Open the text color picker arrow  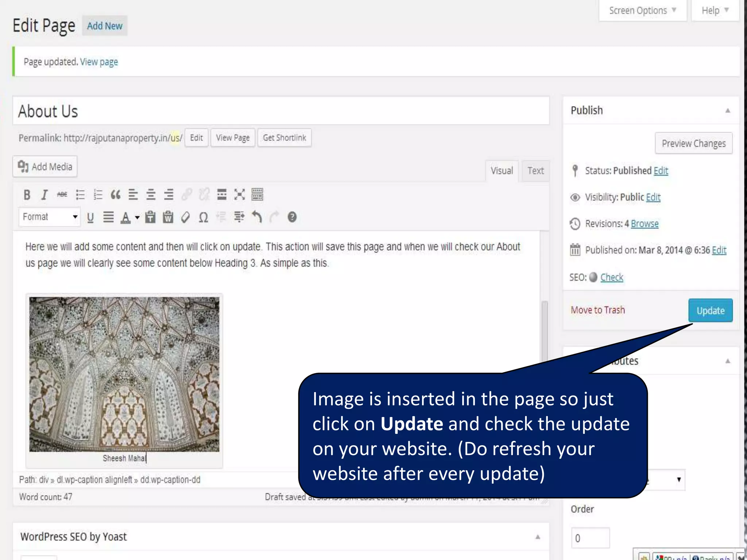tap(137, 218)
